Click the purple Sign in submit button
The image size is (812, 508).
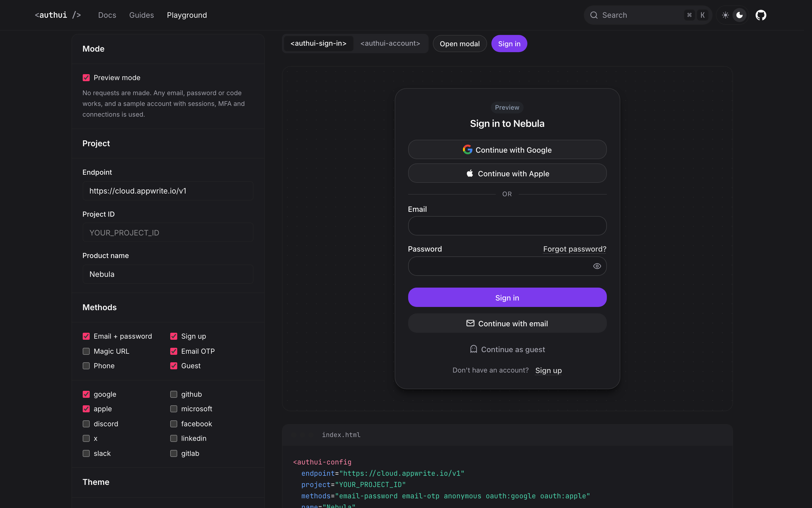point(507,297)
